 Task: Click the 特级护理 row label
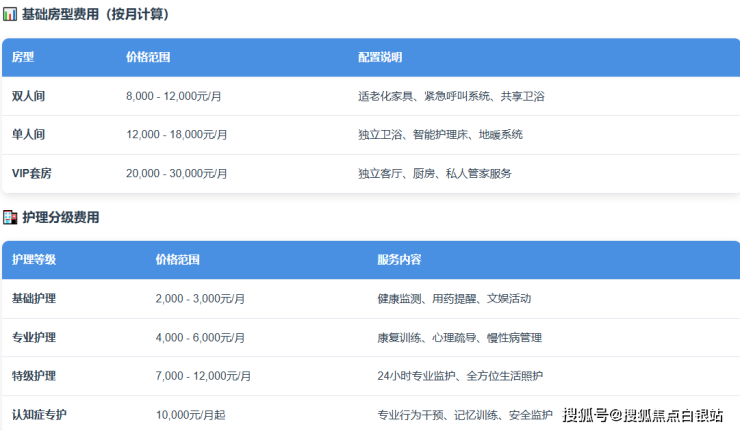(x=34, y=376)
